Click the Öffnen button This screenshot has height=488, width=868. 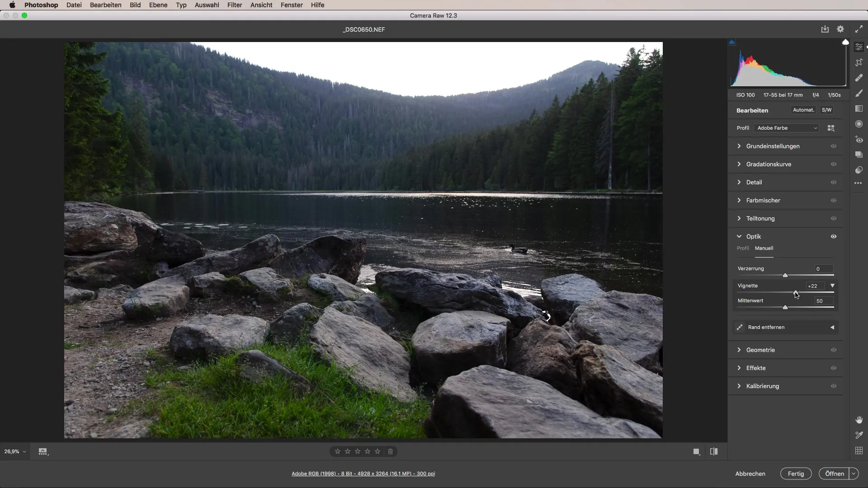(835, 474)
